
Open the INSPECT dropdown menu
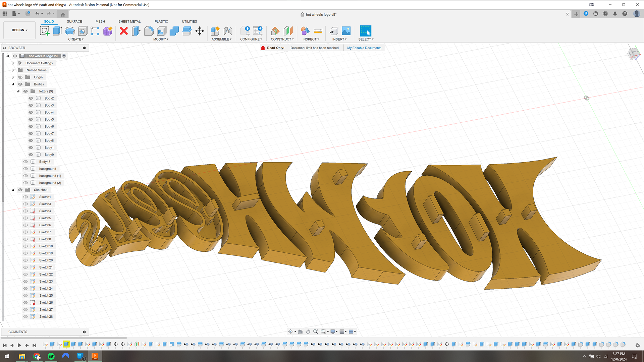pos(311,39)
